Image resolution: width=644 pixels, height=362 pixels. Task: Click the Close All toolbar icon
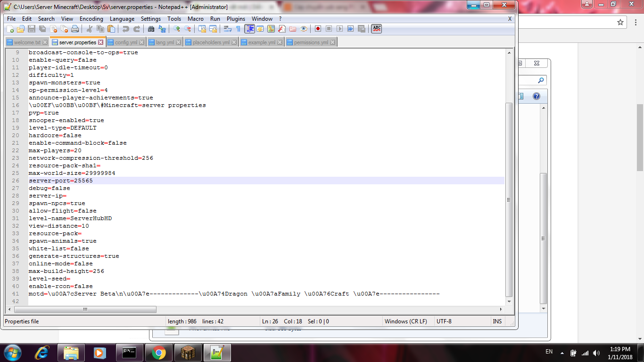[x=64, y=29]
